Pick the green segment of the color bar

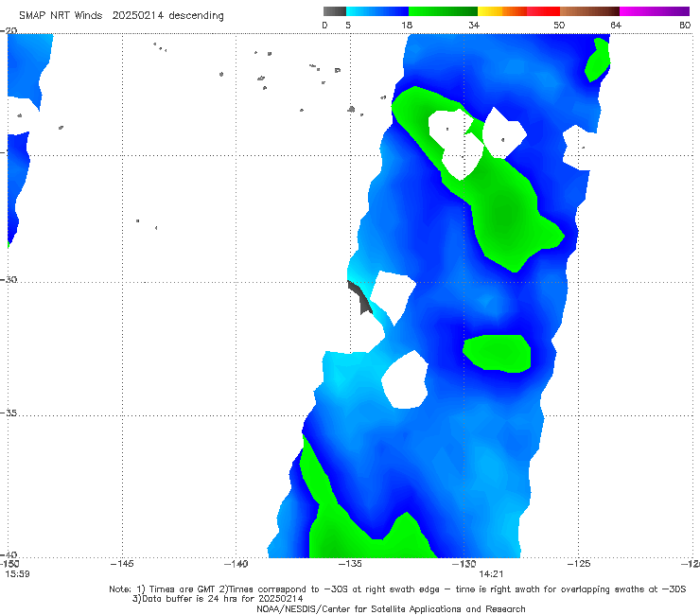443,11
